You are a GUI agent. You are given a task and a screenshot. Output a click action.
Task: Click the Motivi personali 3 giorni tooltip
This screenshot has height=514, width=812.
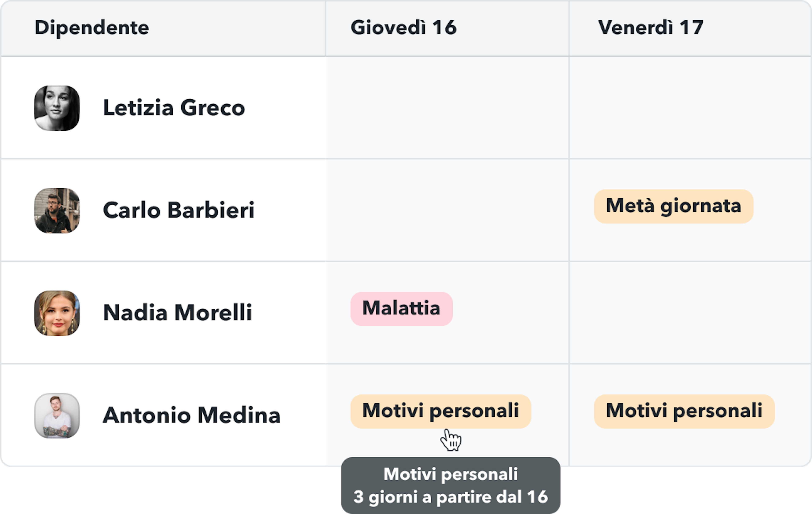[450, 485]
